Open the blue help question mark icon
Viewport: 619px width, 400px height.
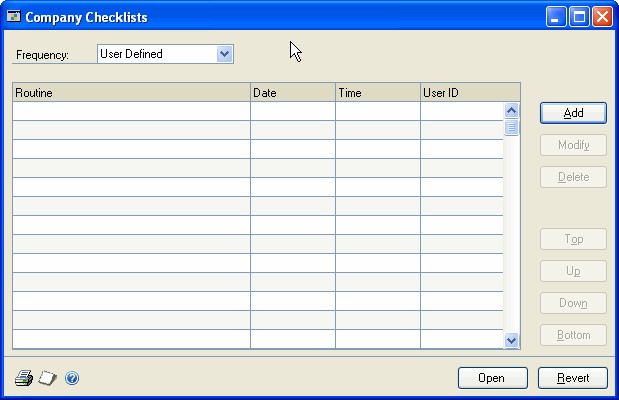72,378
